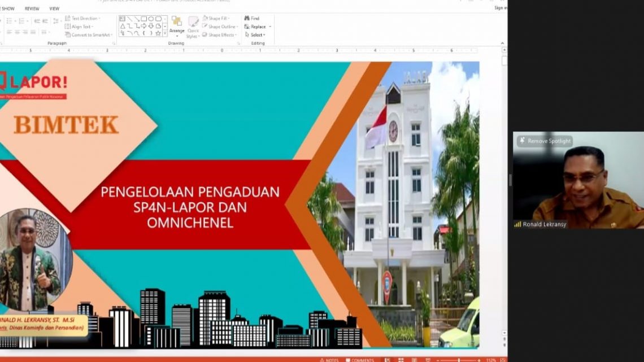Select the Right Arrow block shape
Screen dimensions: 644x362
(x=143, y=27)
